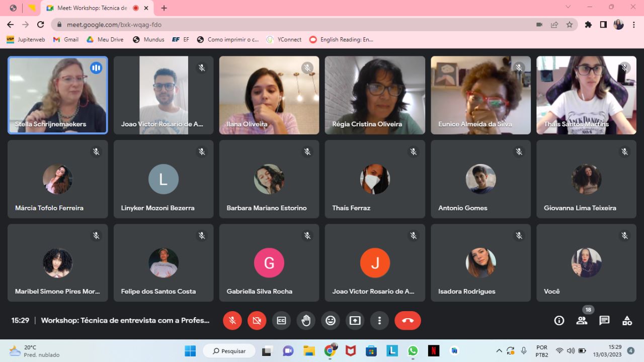Expand hidden system tray icons
644x362 pixels.
pyautogui.click(x=499, y=351)
